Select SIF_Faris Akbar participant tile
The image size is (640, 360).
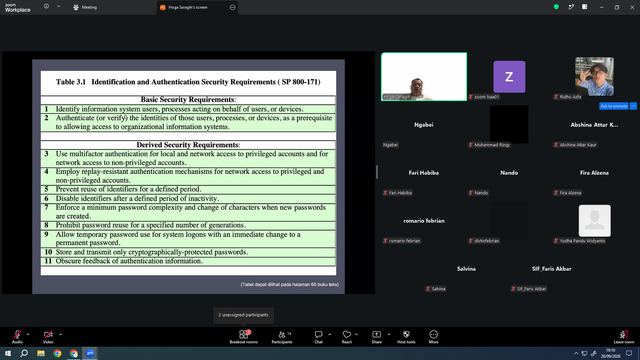(x=551, y=269)
